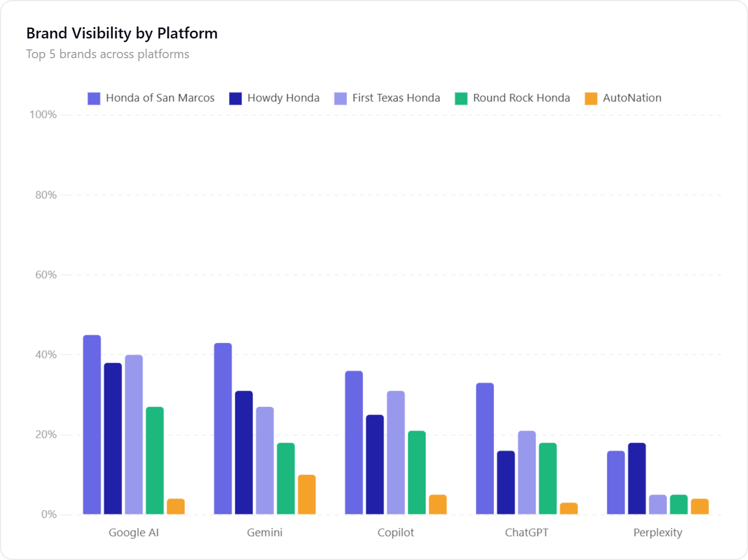This screenshot has height=560, width=748.
Task: Expand details for the Google AI group
Action: point(134,532)
